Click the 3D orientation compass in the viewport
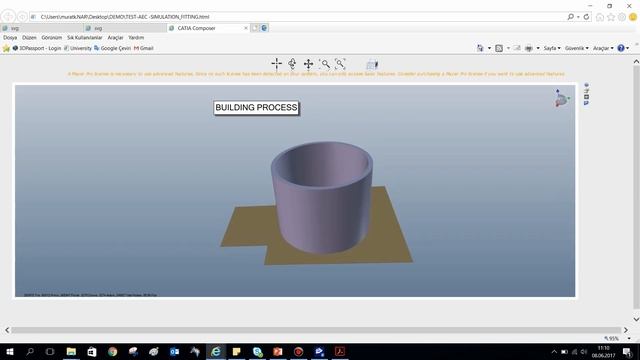Screen dimensions: 640x360 (562, 98)
